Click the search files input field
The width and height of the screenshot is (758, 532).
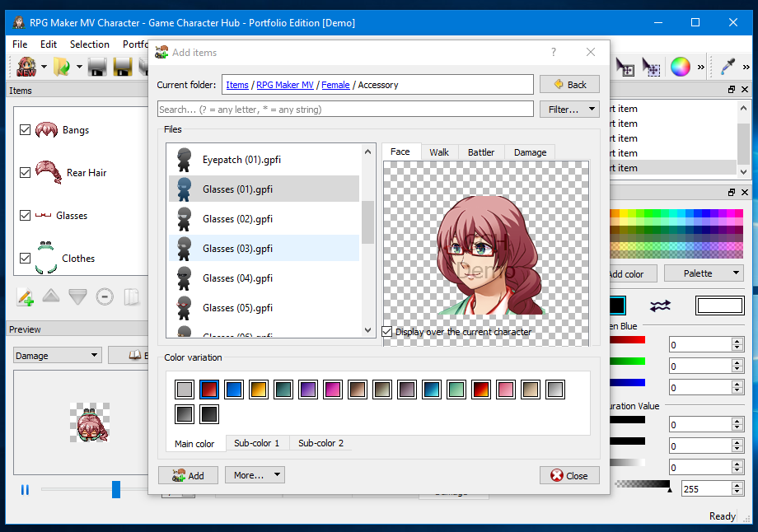click(x=346, y=110)
